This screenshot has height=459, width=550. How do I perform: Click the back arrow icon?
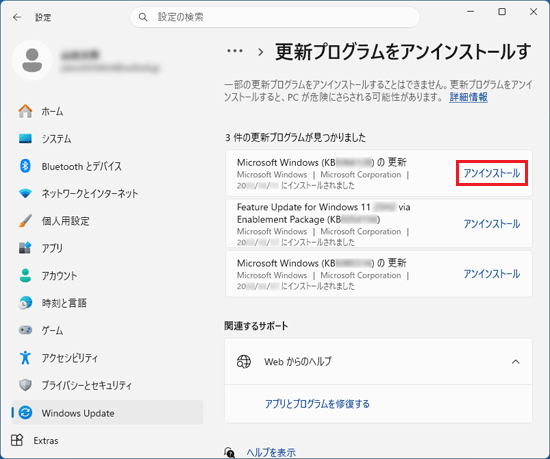tap(17, 17)
